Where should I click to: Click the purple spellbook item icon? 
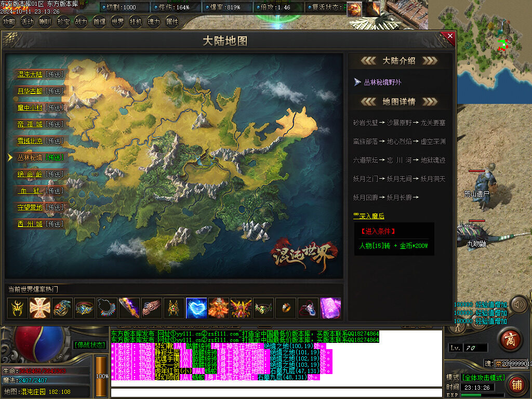[330, 308]
